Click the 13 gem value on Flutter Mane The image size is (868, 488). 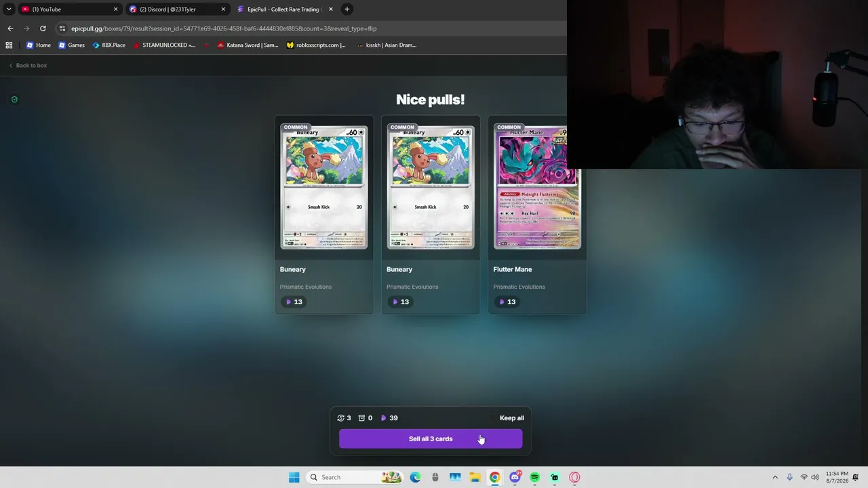click(x=507, y=302)
